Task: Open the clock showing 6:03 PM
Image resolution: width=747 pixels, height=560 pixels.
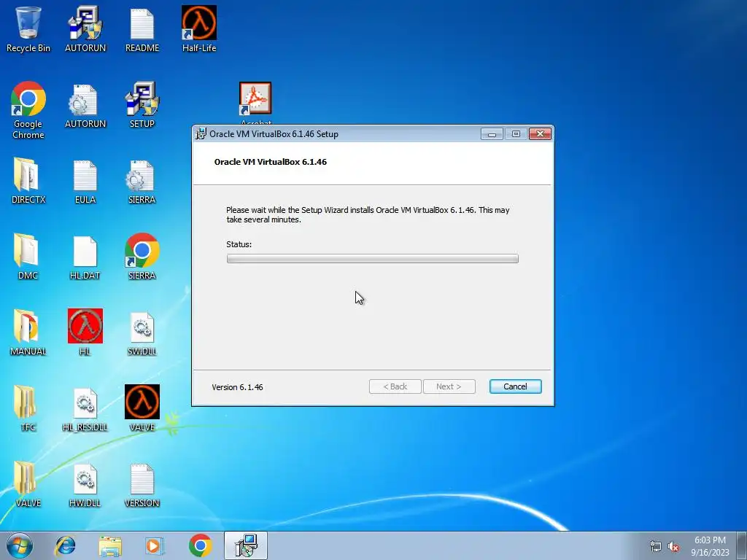Action: coord(710,546)
